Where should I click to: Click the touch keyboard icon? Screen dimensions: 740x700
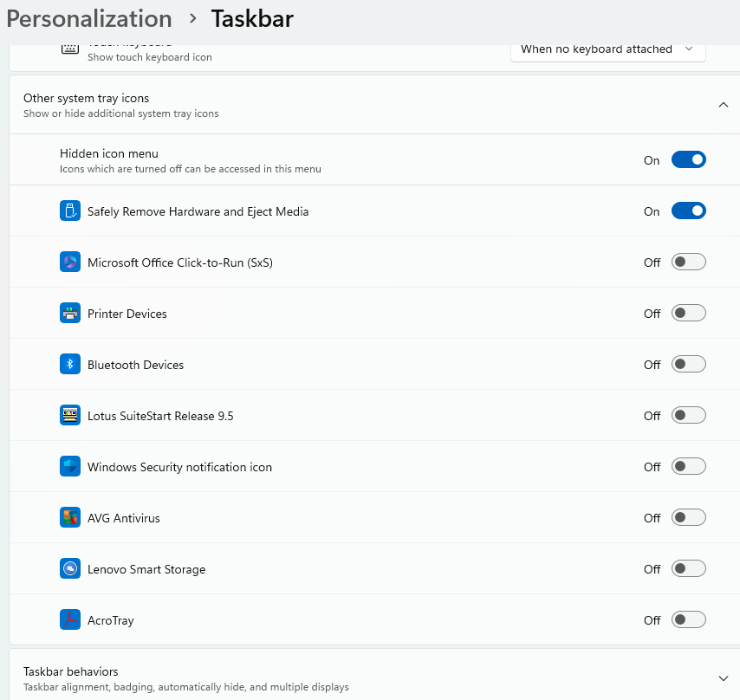pos(70,49)
